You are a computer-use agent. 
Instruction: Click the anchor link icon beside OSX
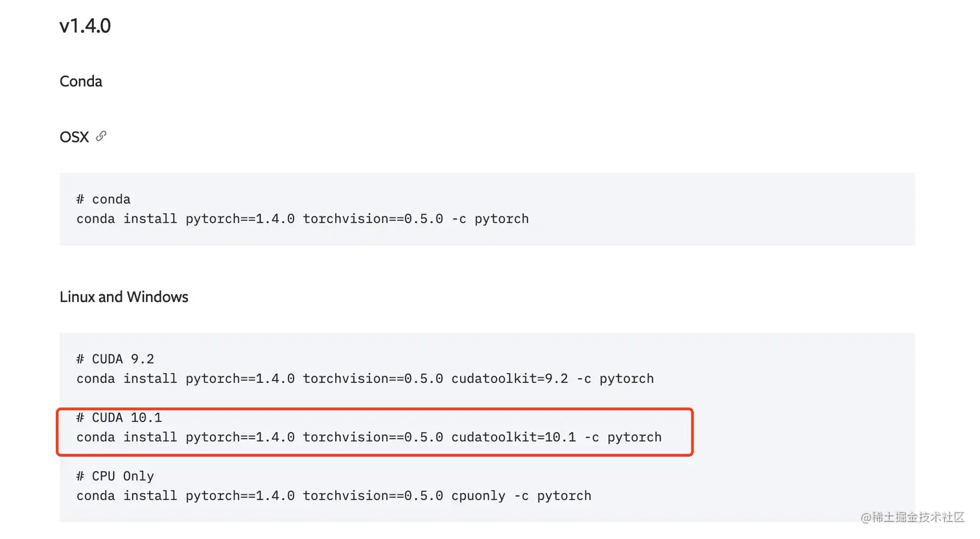(x=101, y=137)
